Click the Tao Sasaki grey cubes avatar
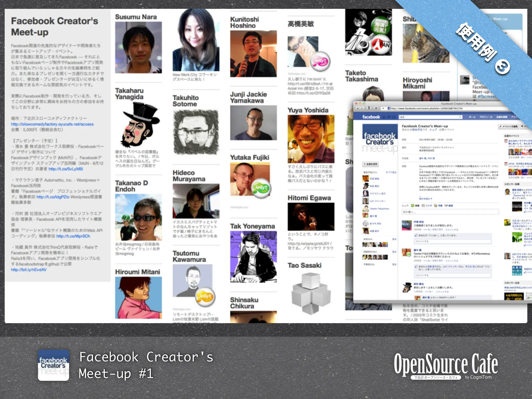532x399 pixels. pyautogui.click(x=311, y=294)
